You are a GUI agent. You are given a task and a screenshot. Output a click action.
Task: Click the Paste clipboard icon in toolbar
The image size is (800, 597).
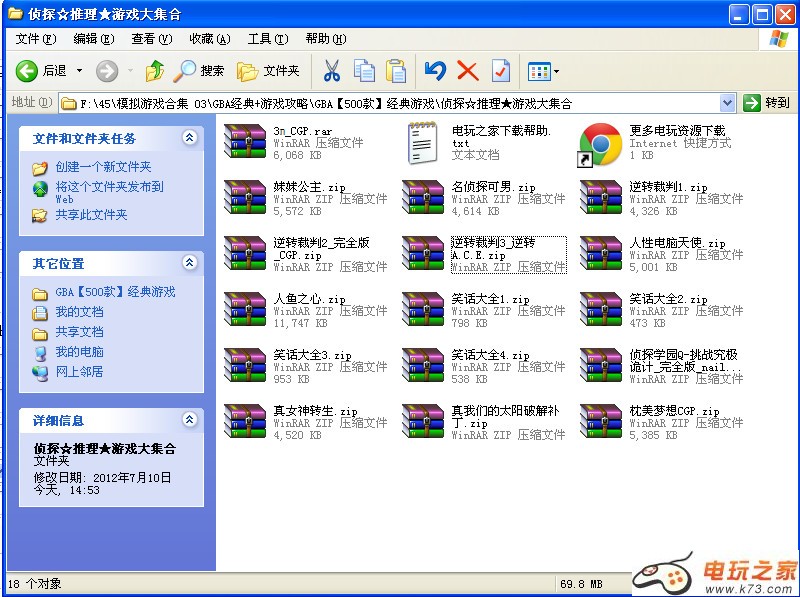(397, 71)
